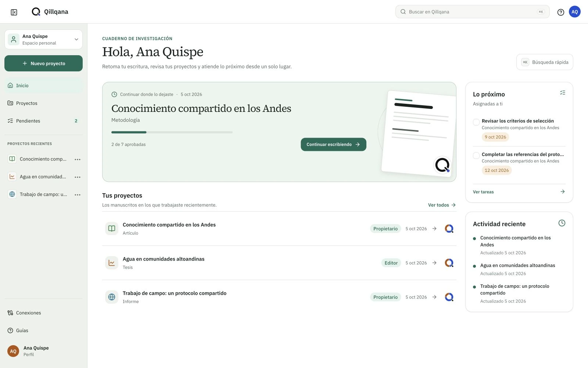Open arrow on Agua en comunidades altoandinas row
This screenshot has height=368, width=588.
[434, 263]
